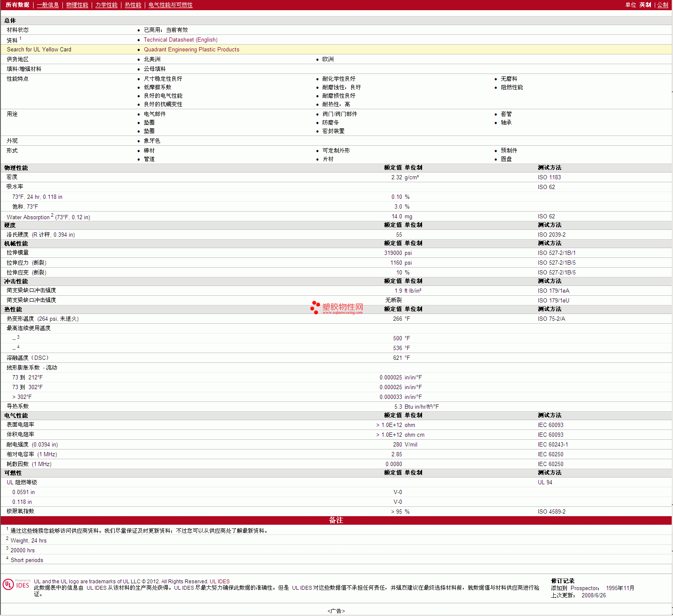Switch units to 公制 (metric)
This screenshot has width=673, height=616.
(x=662, y=5)
